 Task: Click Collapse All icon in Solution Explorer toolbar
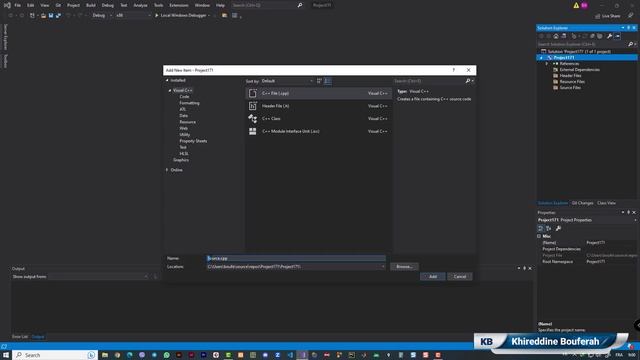point(592,36)
